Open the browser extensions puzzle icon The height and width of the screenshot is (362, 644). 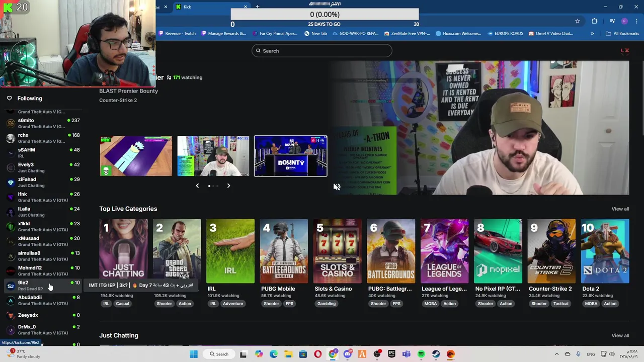tap(595, 21)
